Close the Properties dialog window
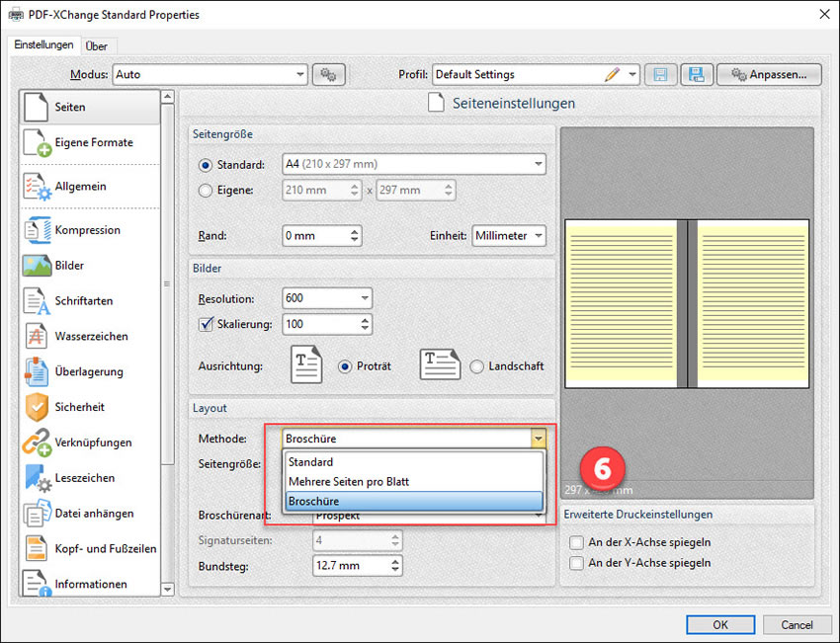This screenshot has width=840, height=643. pos(824,15)
